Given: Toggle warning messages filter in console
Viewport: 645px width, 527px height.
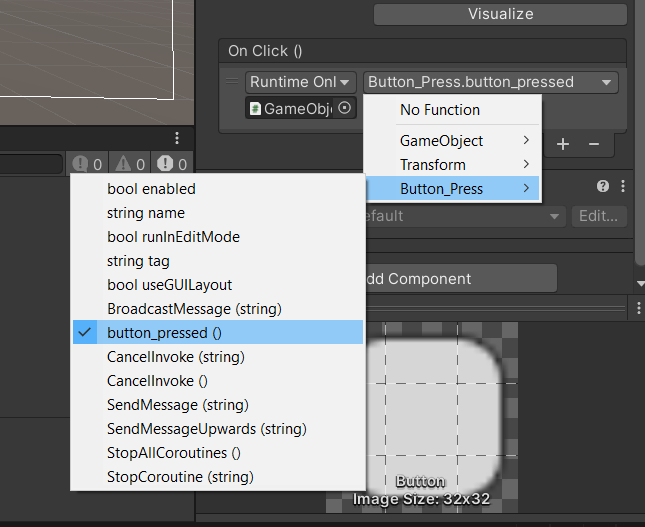Looking at the screenshot, I should [x=130, y=164].
